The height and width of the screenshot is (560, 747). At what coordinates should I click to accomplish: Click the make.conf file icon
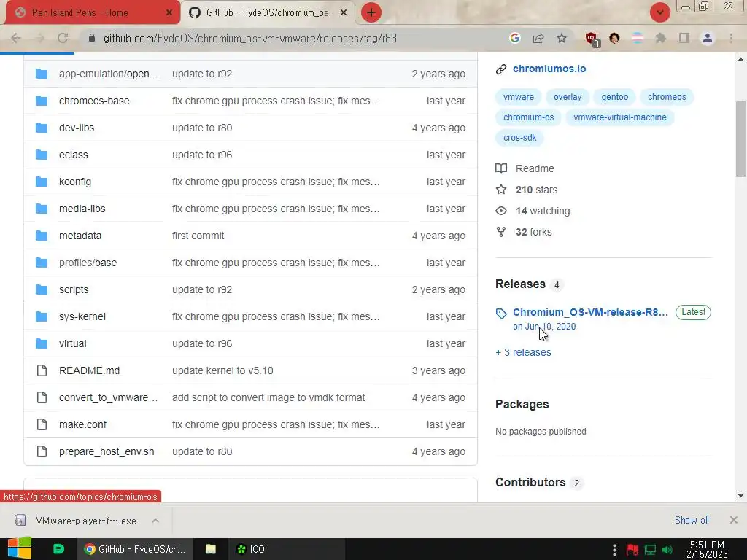click(x=42, y=424)
